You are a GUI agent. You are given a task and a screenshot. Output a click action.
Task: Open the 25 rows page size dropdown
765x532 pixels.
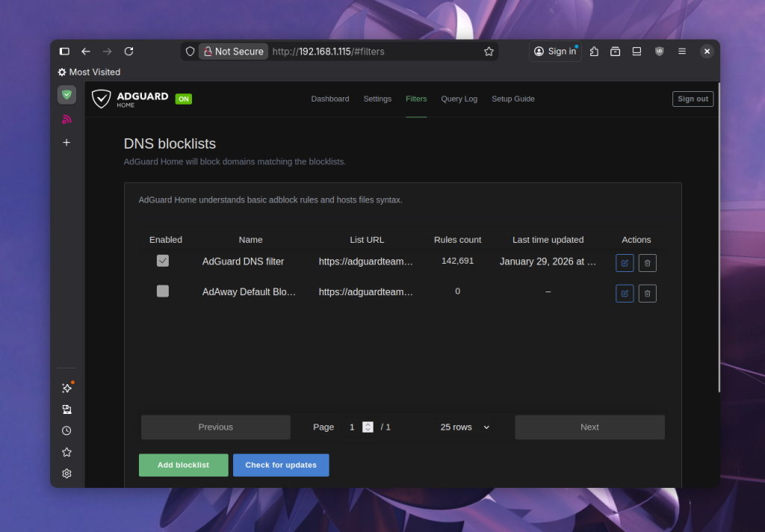click(465, 427)
